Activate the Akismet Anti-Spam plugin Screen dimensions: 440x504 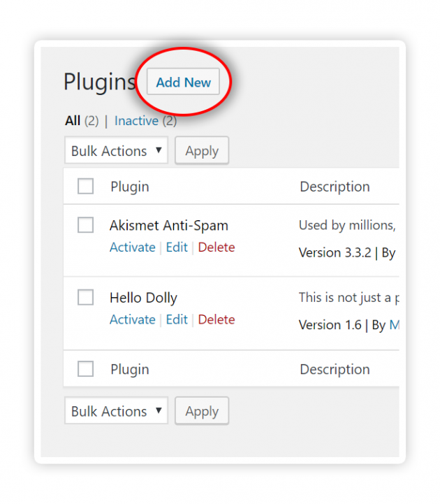(132, 247)
